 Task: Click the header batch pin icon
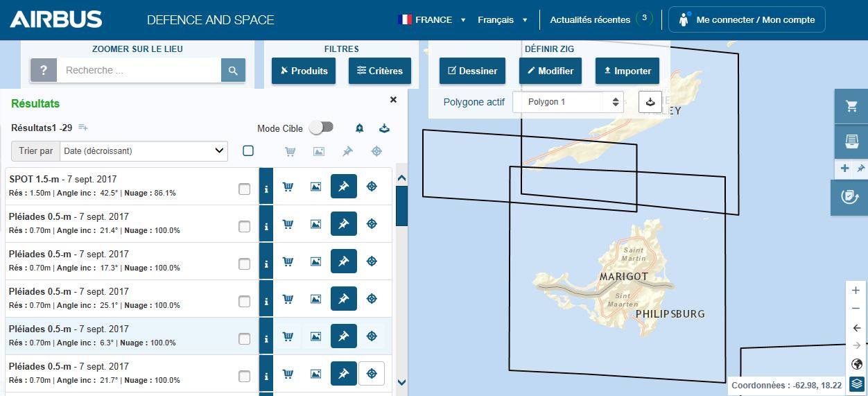(x=347, y=150)
